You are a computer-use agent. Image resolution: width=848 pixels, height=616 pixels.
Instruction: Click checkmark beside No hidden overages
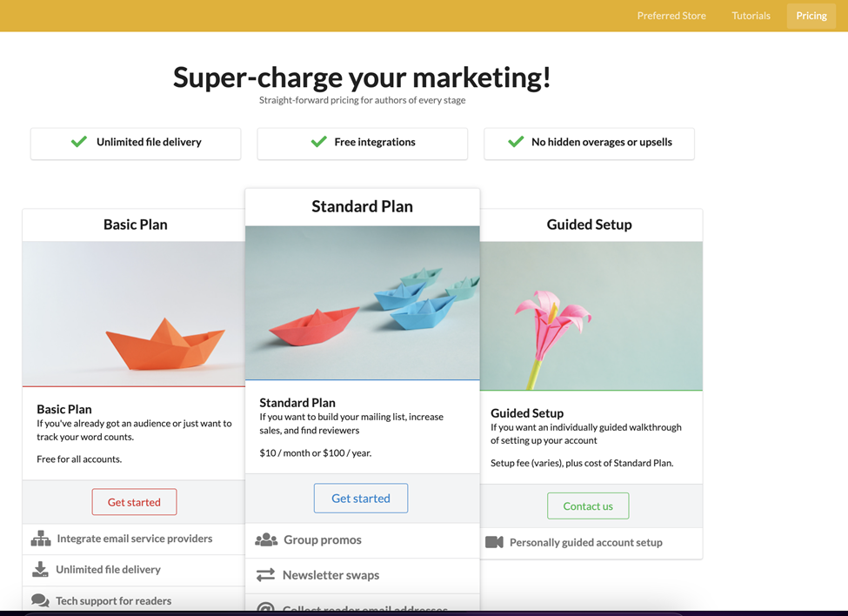coord(516,142)
